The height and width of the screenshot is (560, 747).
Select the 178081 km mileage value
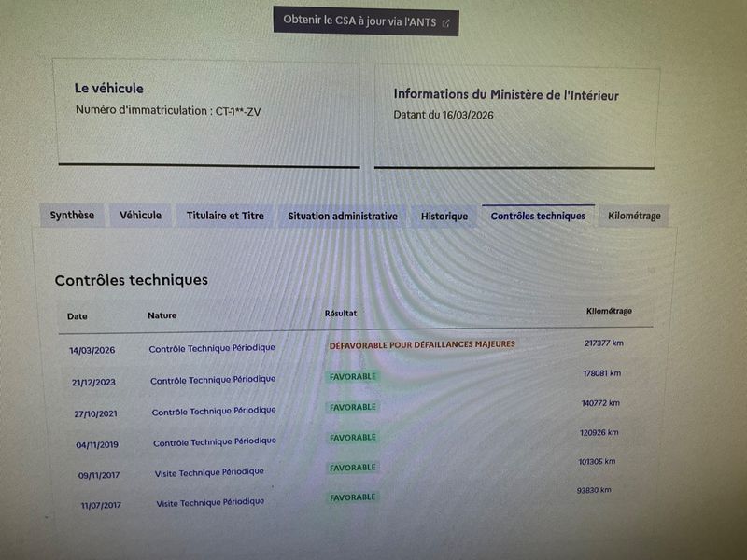click(x=601, y=373)
